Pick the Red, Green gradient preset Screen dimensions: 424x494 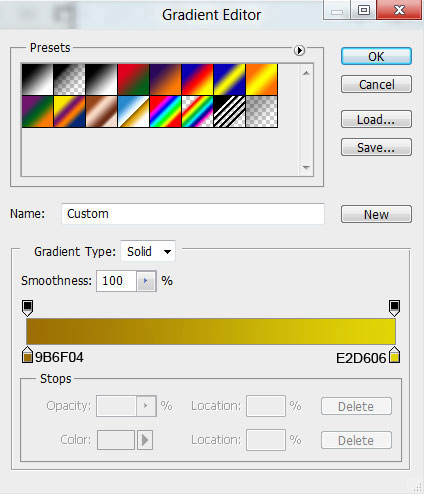click(133, 79)
